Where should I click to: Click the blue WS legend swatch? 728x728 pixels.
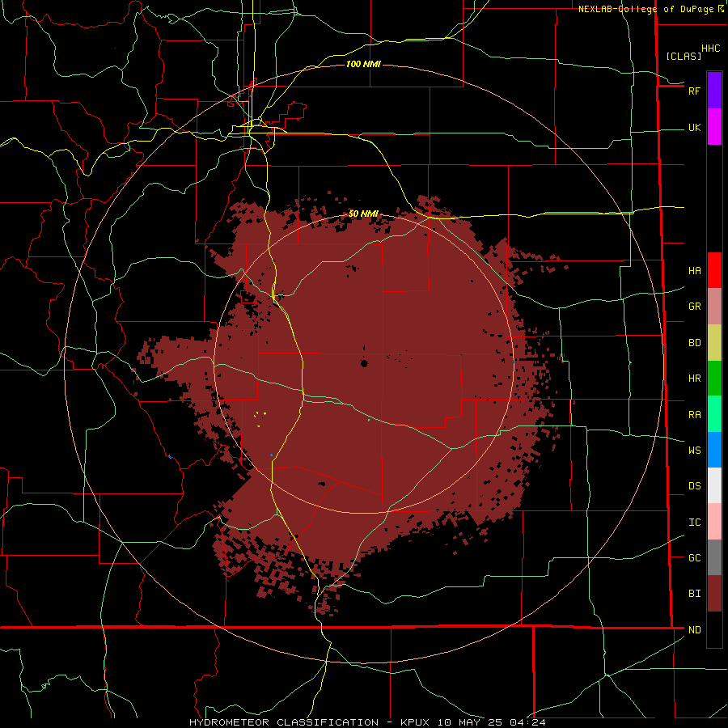[714, 450]
